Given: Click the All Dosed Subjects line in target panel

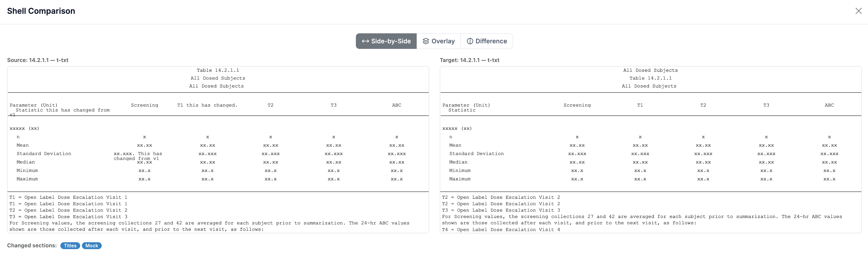Looking at the screenshot, I should pyautogui.click(x=650, y=70).
